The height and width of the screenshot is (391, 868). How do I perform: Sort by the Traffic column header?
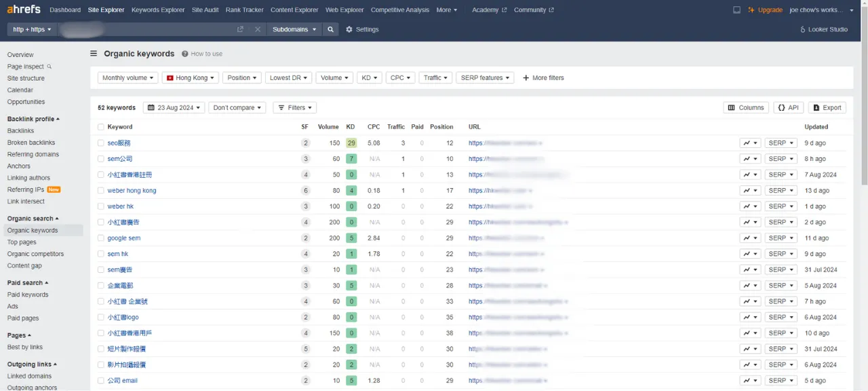coord(396,127)
